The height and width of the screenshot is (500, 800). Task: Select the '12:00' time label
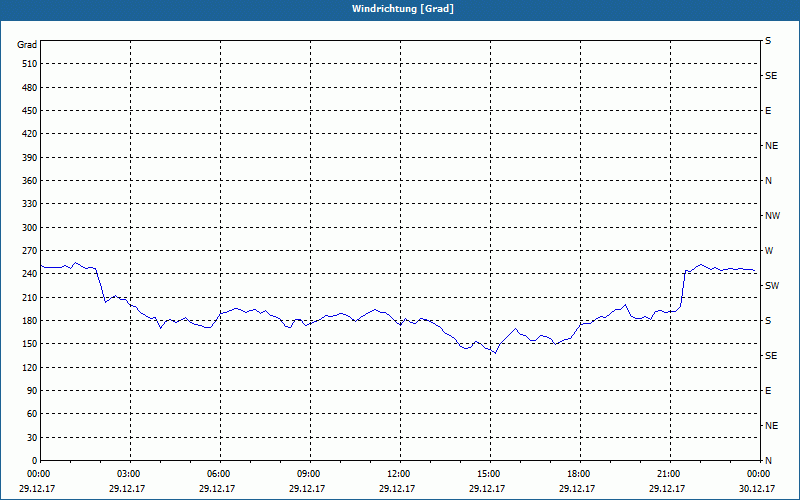click(x=398, y=474)
